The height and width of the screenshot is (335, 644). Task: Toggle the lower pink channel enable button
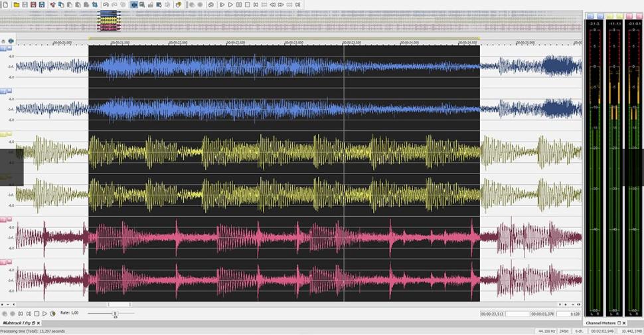click(x=3, y=263)
